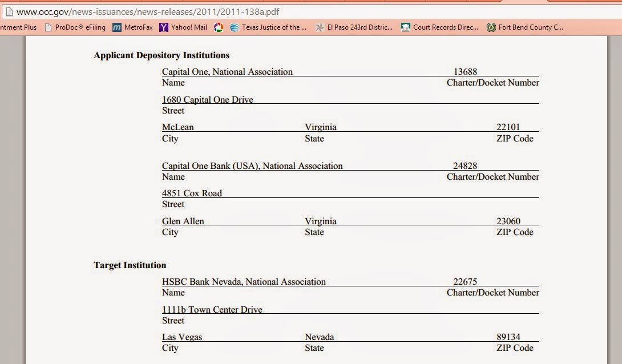The width and height of the screenshot is (622, 364).
Task: Click charter number 13688
Action: [465, 72]
